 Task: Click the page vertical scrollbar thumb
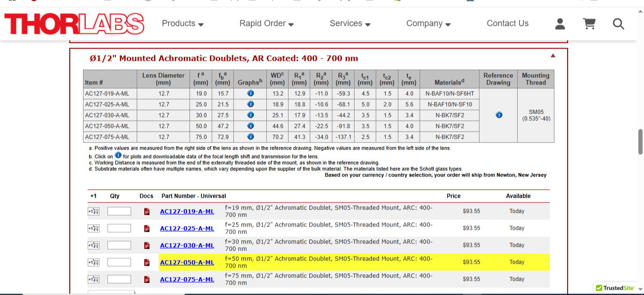tap(640, 142)
